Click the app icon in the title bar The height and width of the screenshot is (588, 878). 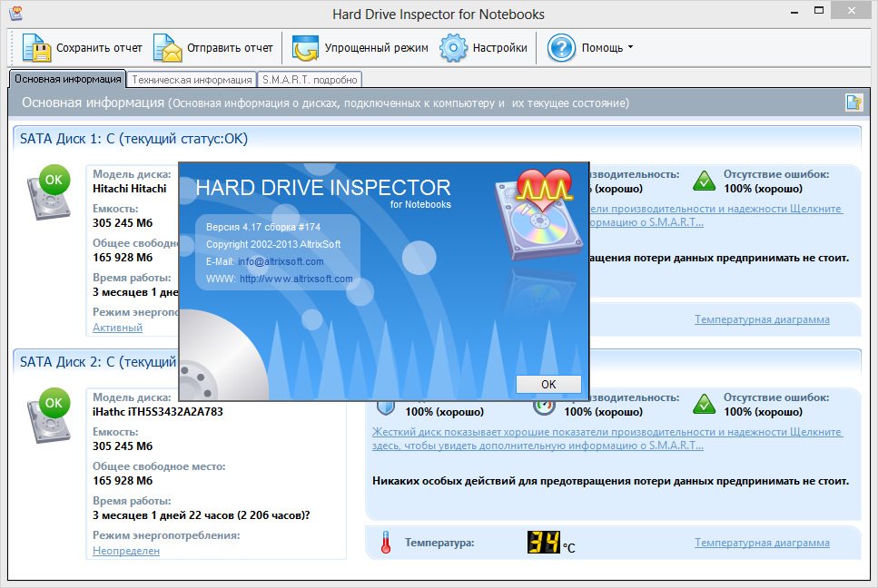pyautogui.click(x=15, y=13)
